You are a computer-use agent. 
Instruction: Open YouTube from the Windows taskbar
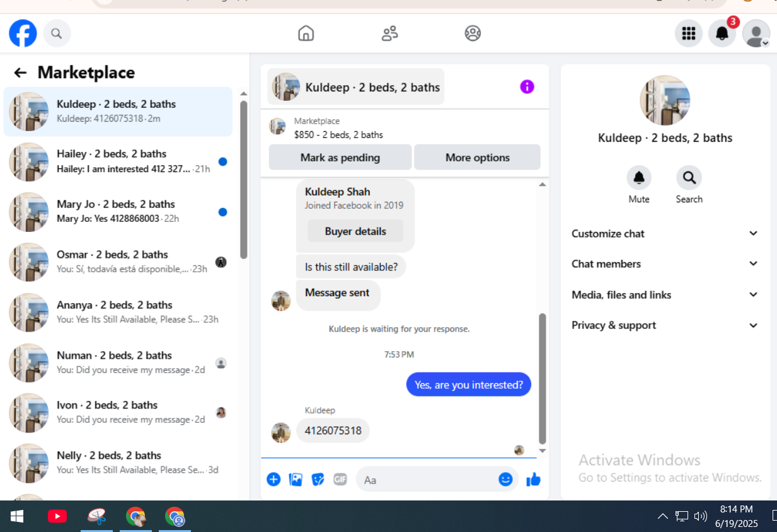(57, 517)
